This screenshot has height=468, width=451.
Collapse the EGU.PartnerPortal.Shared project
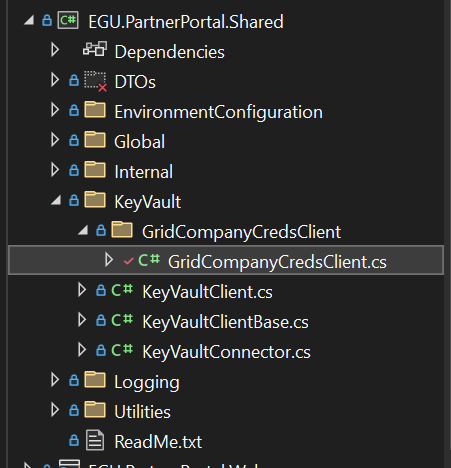tap(29, 20)
